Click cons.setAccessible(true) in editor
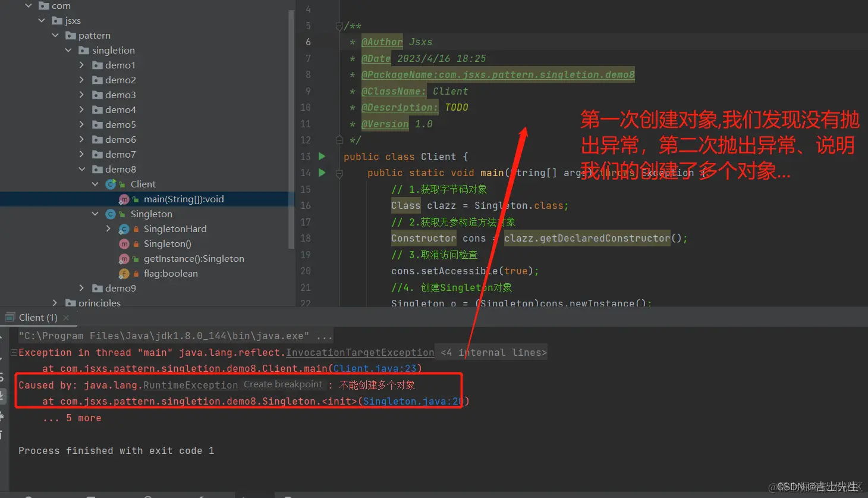This screenshot has width=868, height=498. point(465,271)
